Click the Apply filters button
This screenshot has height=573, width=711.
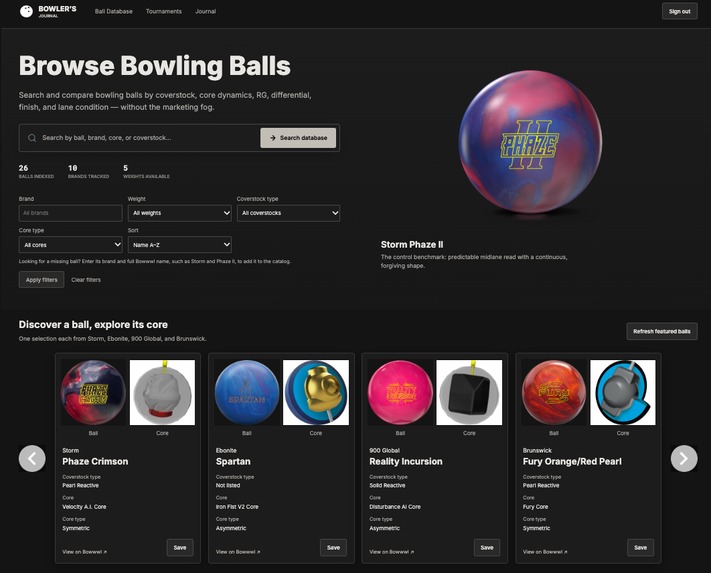point(41,280)
